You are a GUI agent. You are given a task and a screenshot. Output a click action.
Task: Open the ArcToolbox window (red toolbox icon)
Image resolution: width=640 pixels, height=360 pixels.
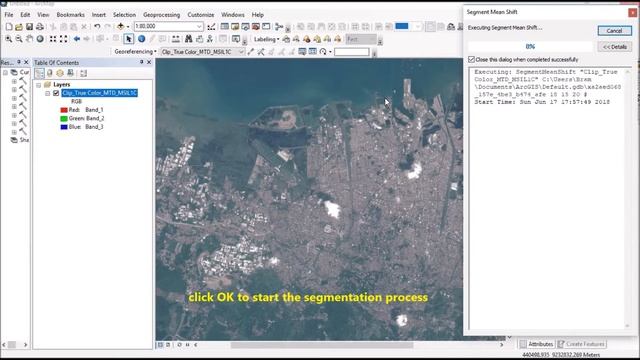pyautogui.click(x=256, y=27)
